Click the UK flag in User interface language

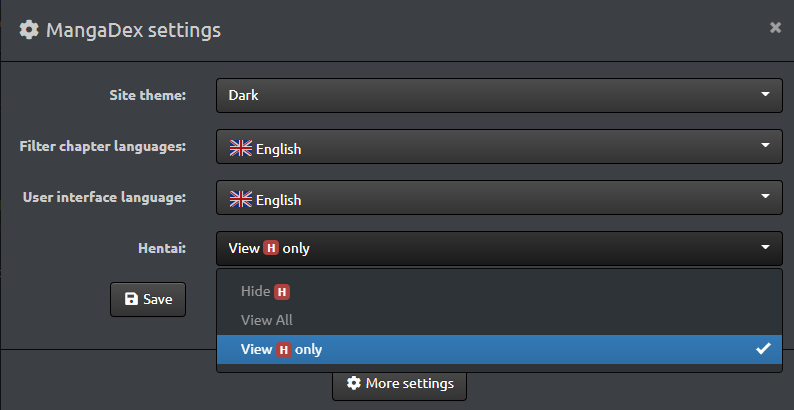click(241, 199)
